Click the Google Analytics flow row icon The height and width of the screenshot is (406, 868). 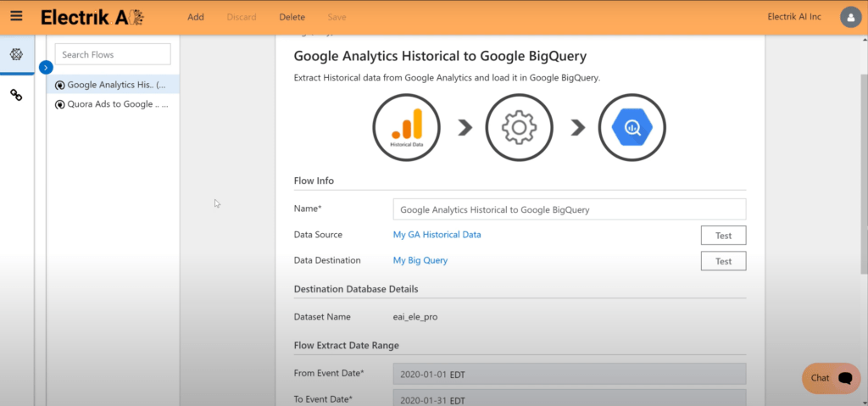pyautogui.click(x=60, y=86)
